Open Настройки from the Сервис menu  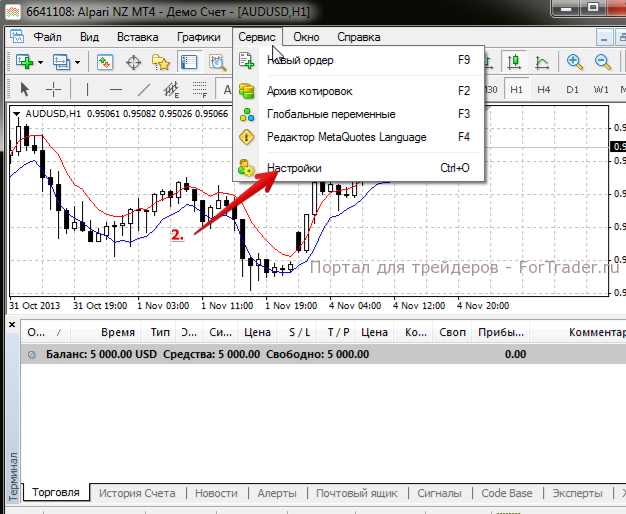(359, 168)
